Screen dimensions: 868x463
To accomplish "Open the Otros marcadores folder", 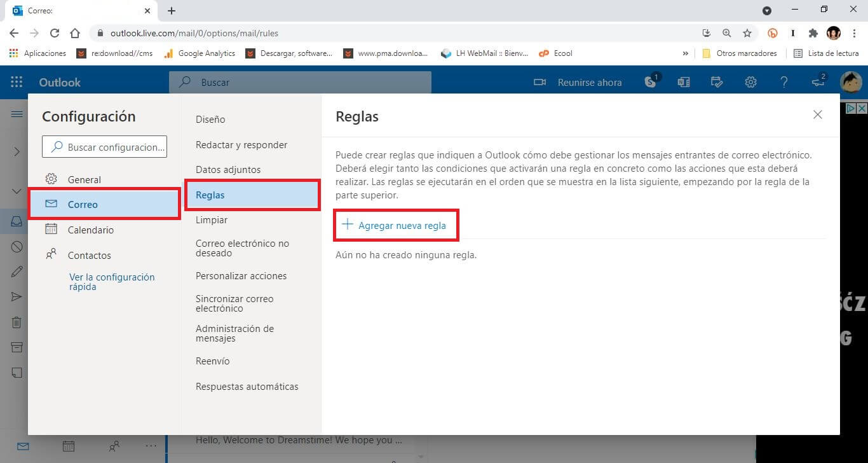I will pyautogui.click(x=740, y=53).
